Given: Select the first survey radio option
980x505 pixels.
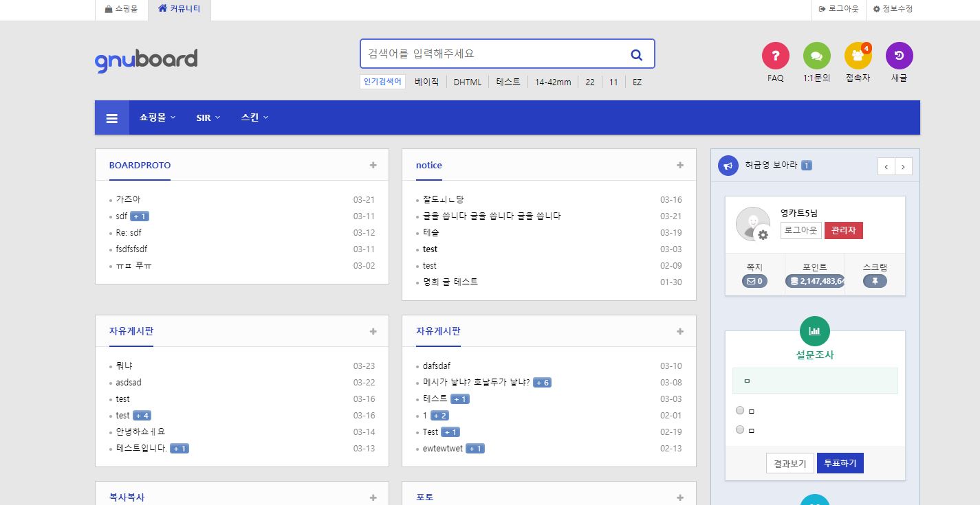Looking at the screenshot, I should (740, 410).
